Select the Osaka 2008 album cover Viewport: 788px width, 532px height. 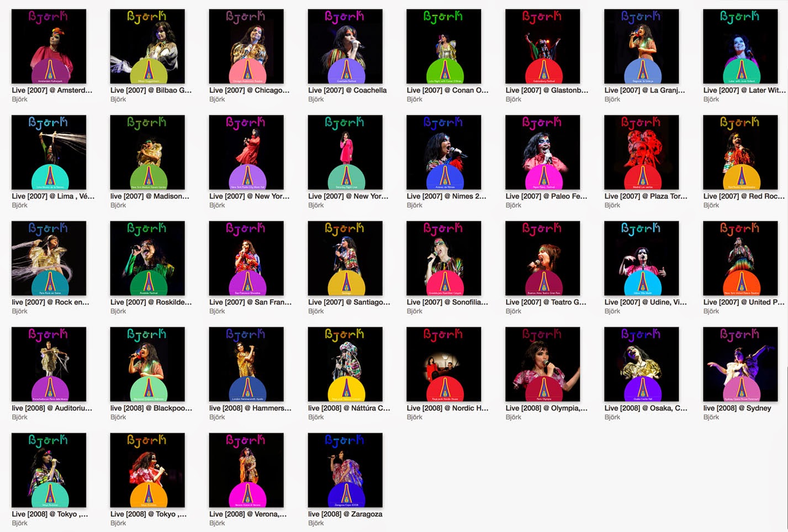coord(642,364)
